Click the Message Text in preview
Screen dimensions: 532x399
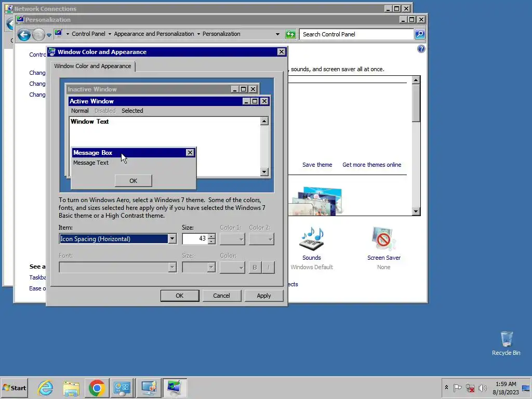point(91,163)
